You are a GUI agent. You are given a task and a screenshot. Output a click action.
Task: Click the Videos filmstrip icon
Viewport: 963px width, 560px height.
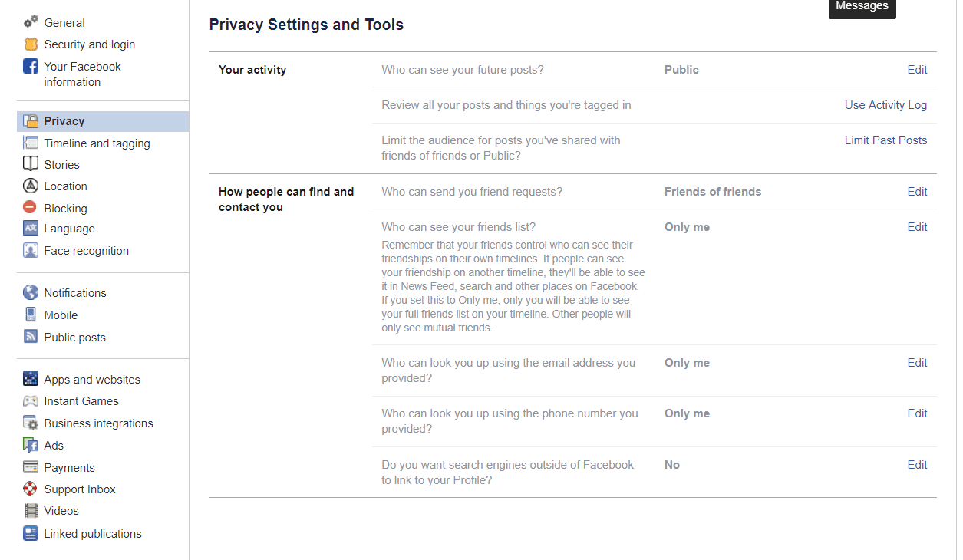click(x=31, y=511)
